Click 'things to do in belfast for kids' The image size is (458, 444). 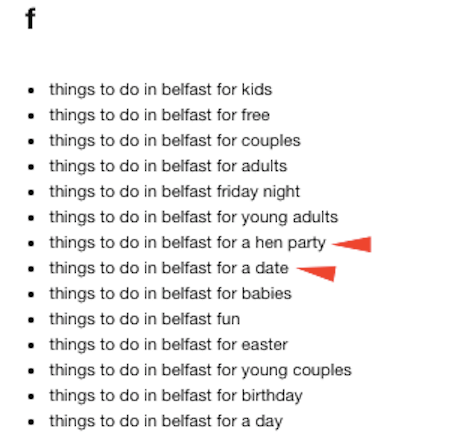coord(161,90)
